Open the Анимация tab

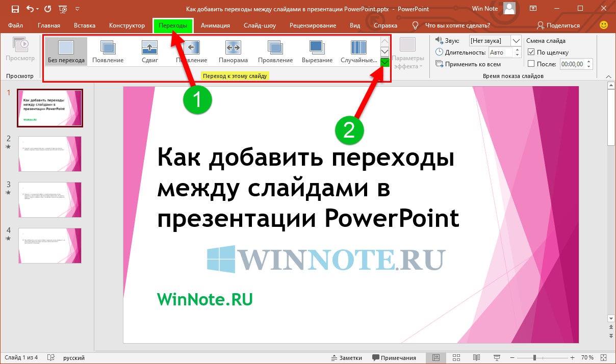(215, 25)
